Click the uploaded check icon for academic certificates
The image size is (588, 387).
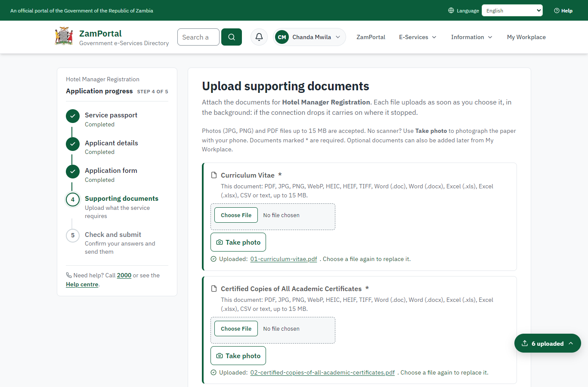[x=214, y=372]
